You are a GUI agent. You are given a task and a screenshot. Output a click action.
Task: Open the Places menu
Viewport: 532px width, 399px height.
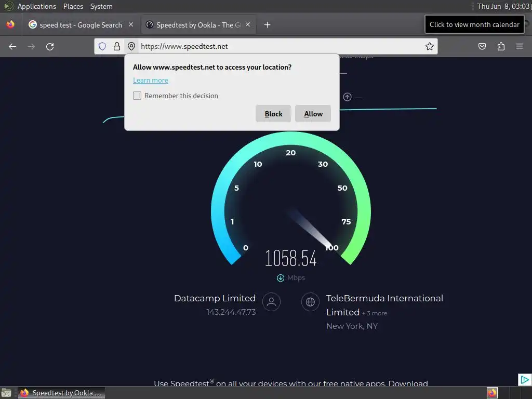tap(73, 6)
